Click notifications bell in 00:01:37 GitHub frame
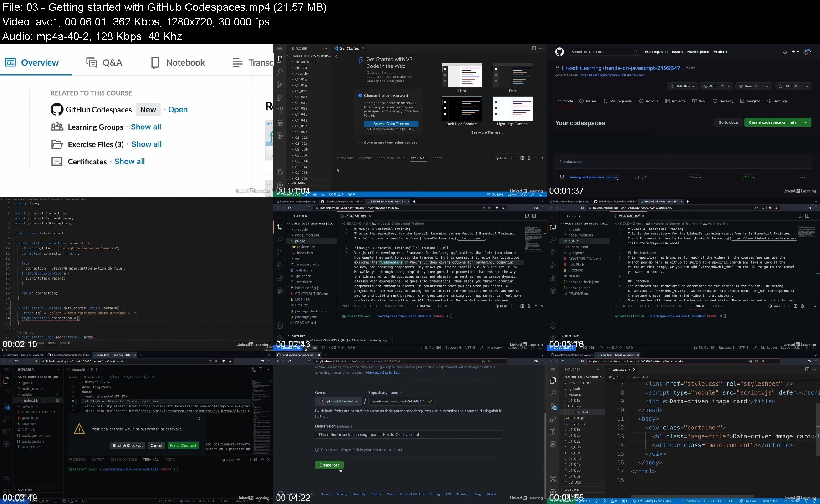 [x=785, y=52]
